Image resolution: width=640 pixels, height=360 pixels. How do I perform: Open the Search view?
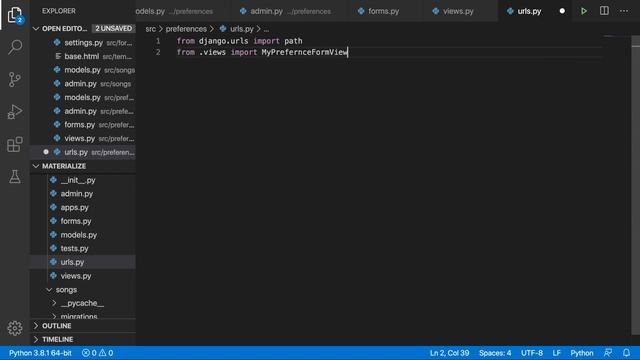[15, 47]
